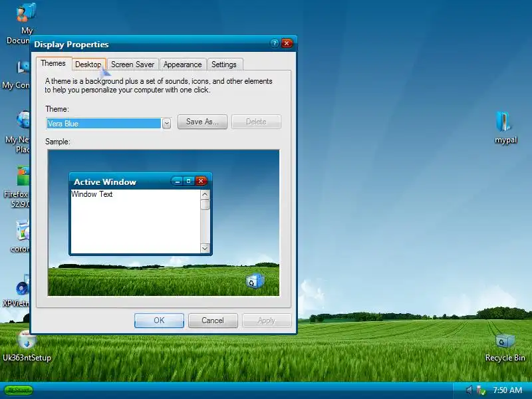Open the Settings tab
The width and height of the screenshot is (532, 399).
click(224, 65)
